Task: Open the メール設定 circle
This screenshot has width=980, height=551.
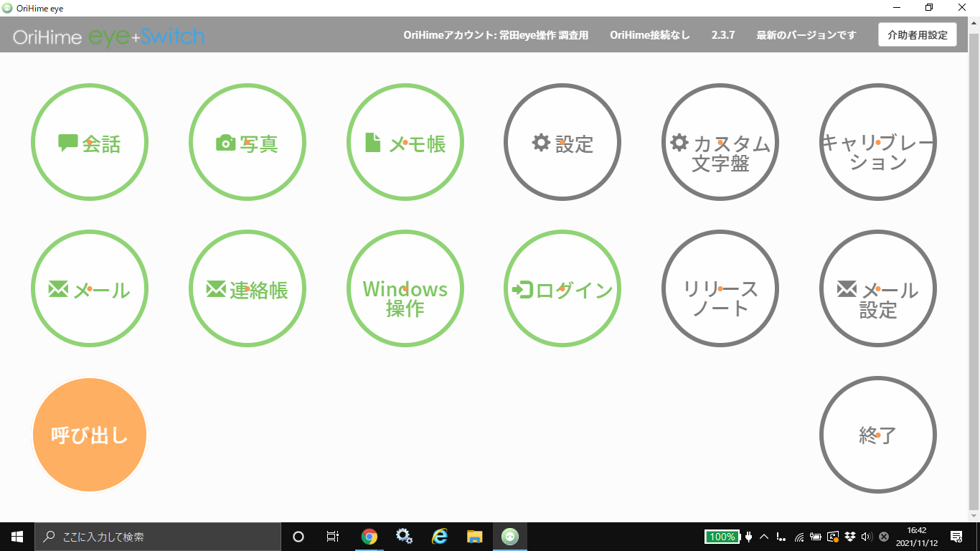Action: 878,288
